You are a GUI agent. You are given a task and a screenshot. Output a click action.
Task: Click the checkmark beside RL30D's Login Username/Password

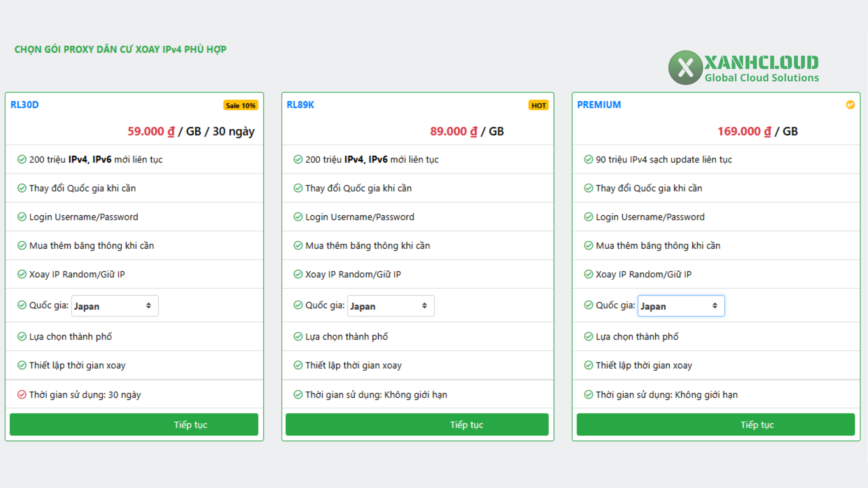click(22, 217)
